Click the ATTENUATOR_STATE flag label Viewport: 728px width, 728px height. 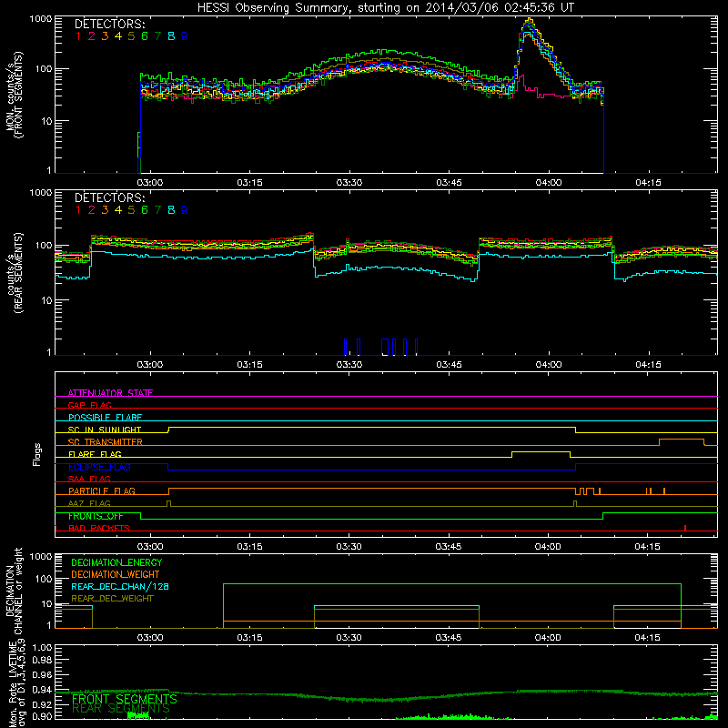pos(110,393)
